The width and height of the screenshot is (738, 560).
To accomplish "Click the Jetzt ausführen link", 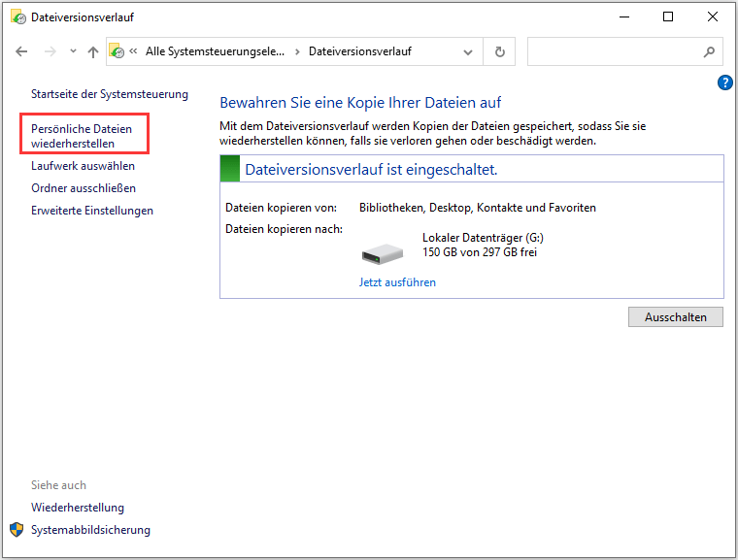I will coord(397,282).
